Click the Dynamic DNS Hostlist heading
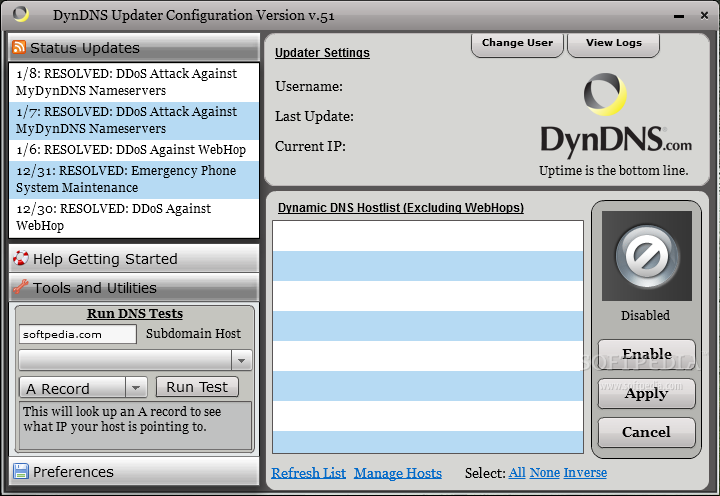 401,208
